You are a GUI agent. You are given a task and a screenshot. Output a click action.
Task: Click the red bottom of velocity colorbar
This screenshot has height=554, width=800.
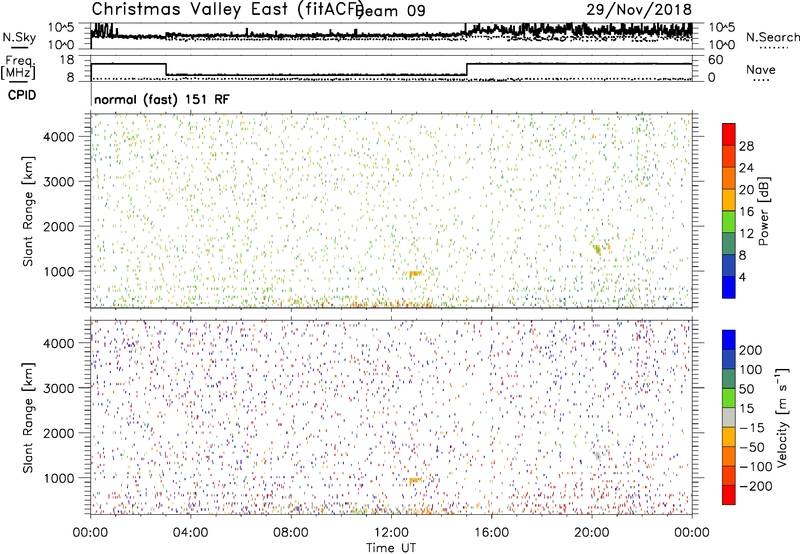point(729,495)
